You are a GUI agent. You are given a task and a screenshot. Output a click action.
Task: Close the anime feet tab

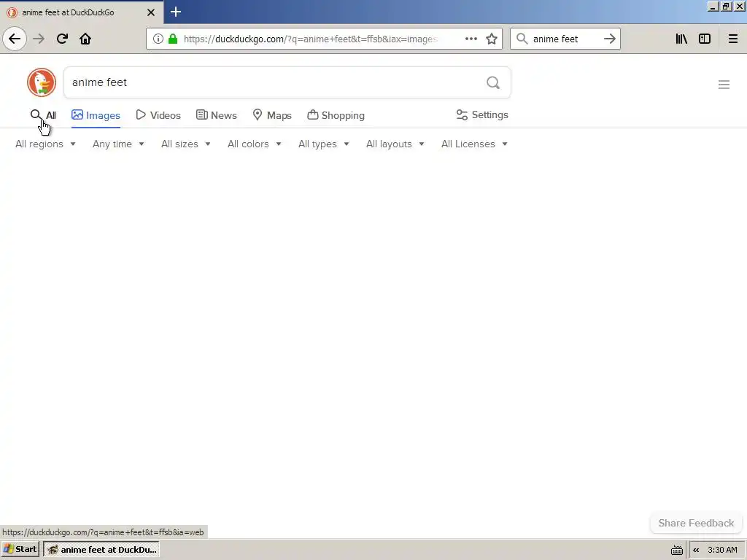pos(151,12)
